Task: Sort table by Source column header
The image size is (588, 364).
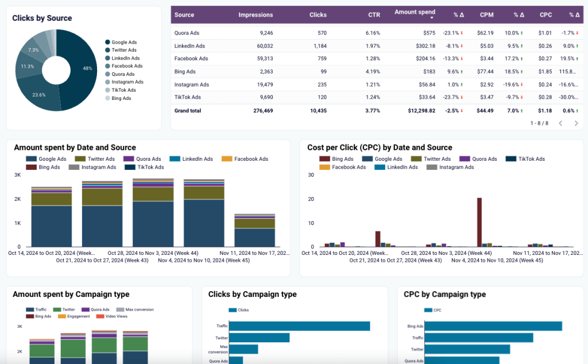Action: tap(184, 15)
